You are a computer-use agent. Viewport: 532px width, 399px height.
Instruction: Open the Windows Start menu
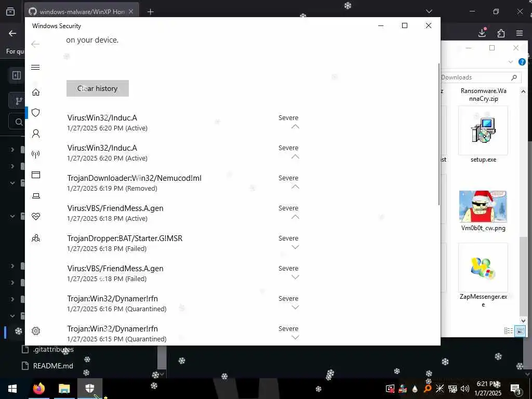click(12, 389)
